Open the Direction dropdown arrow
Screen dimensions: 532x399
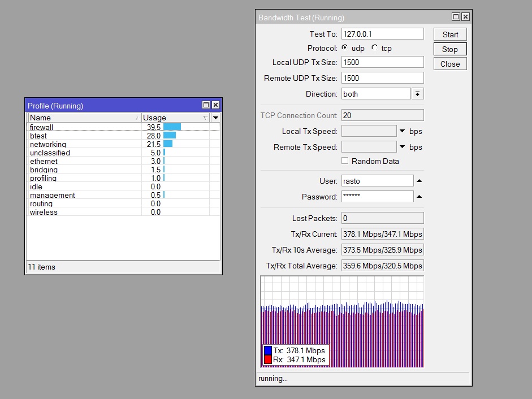pyautogui.click(x=418, y=94)
